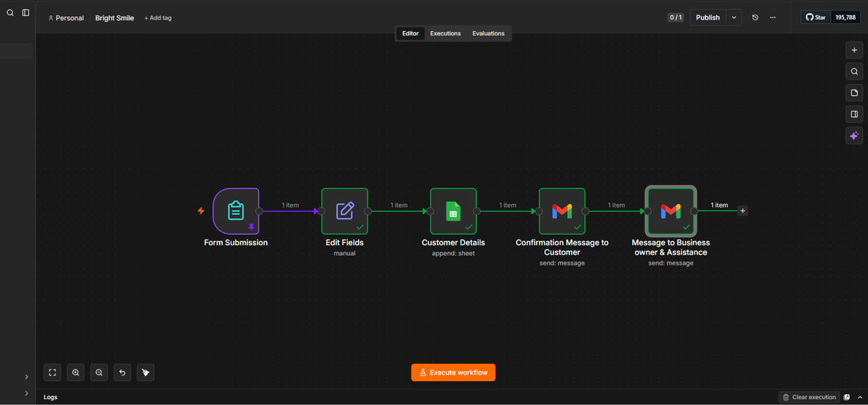
Task: Open the three-dot workflow menu
Action: [x=773, y=17]
